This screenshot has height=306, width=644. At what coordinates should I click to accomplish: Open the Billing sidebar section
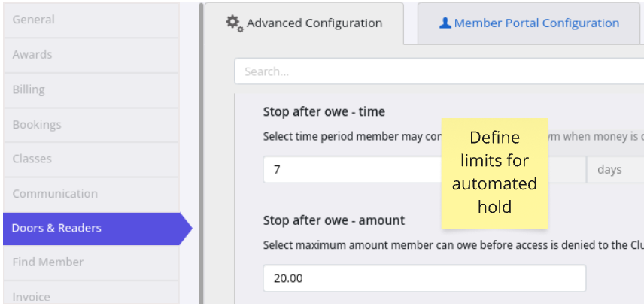tap(91, 89)
